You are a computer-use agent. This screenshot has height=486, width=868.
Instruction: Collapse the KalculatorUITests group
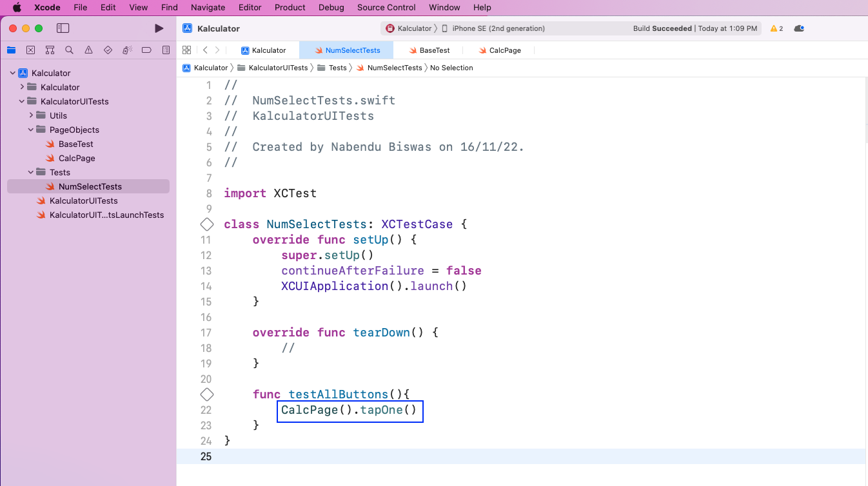[x=22, y=101]
